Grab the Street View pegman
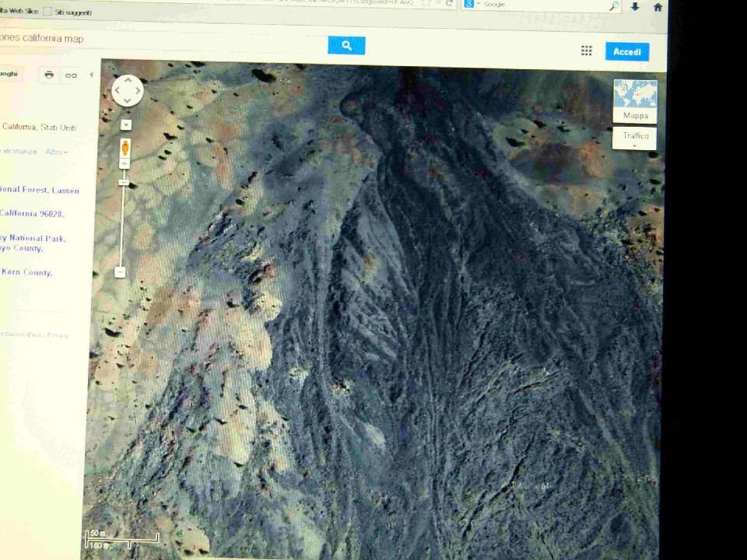The width and height of the screenshot is (747, 560). [x=125, y=148]
